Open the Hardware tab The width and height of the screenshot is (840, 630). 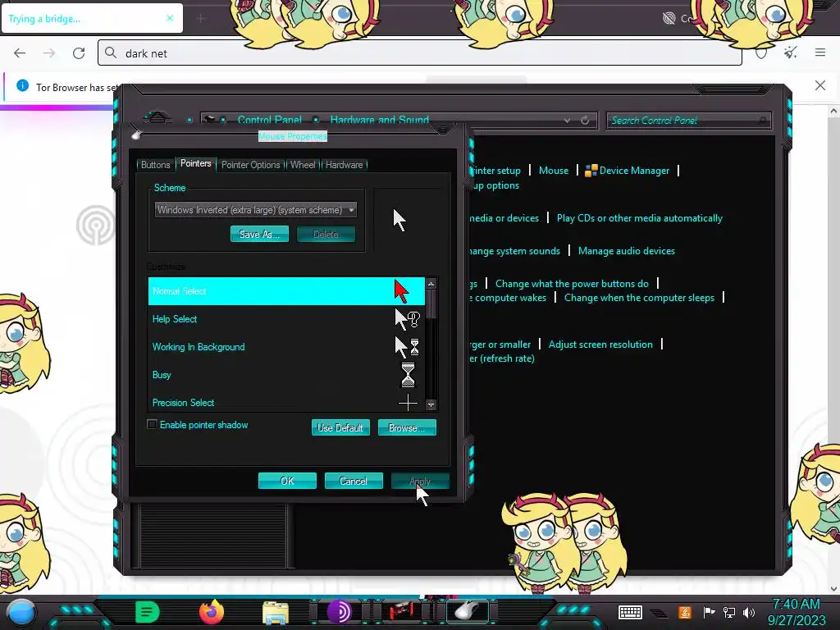point(344,164)
